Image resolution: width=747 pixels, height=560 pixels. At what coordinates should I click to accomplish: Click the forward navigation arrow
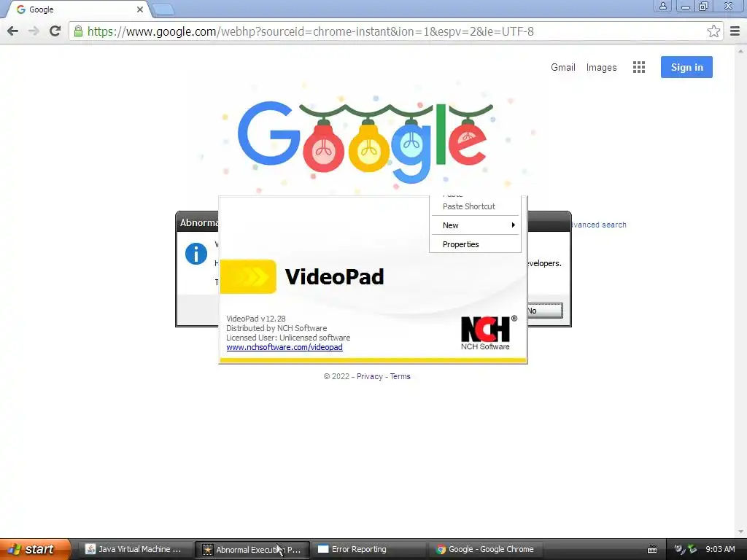pyautogui.click(x=34, y=31)
